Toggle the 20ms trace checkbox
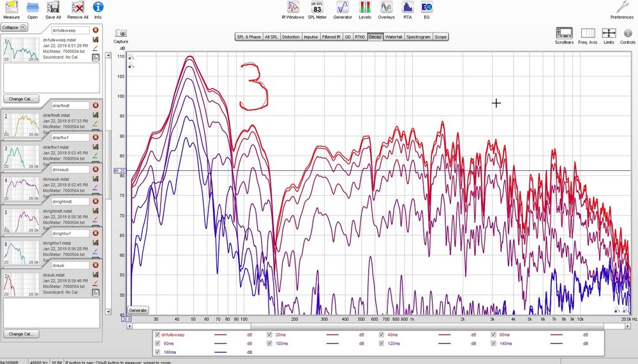 269,335
